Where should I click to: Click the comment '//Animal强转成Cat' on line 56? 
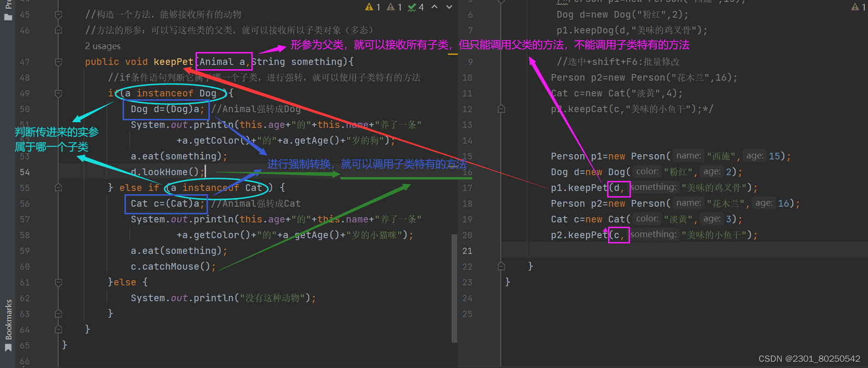(256, 204)
